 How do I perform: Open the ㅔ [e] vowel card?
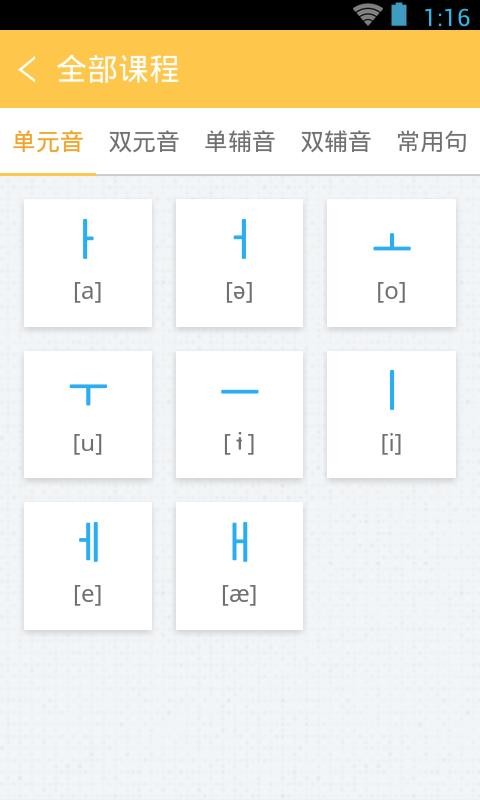point(88,566)
